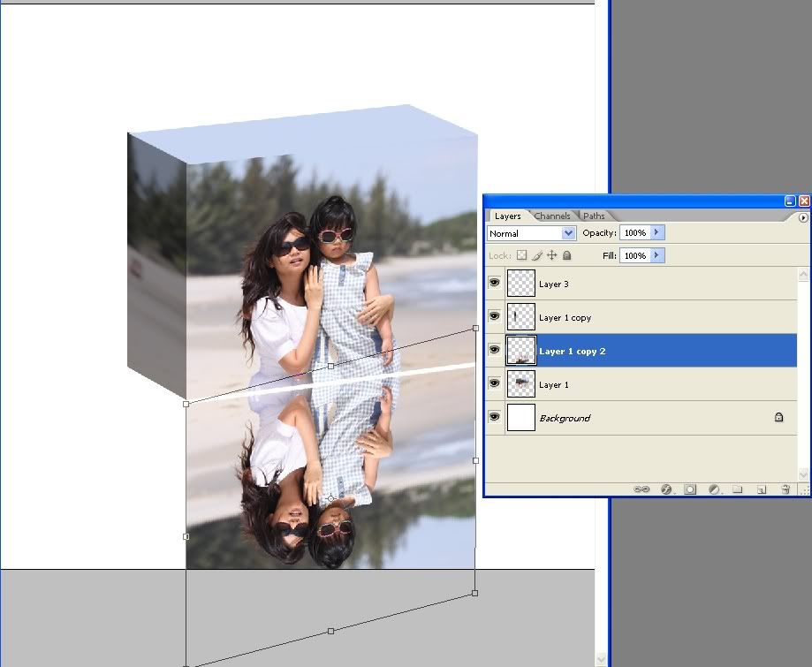Open the Layers panel options menu
The image size is (812, 667).
(x=803, y=216)
